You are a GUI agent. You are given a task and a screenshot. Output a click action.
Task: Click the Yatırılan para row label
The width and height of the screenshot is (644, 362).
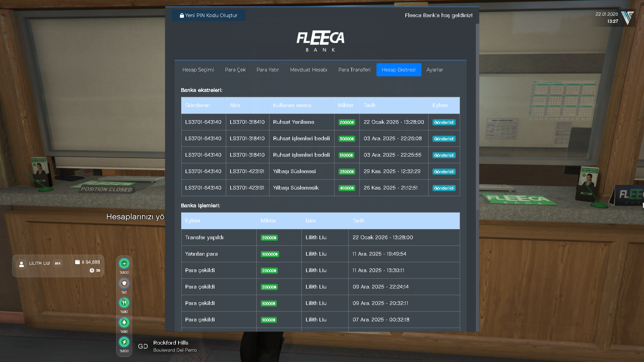coord(201,254)
